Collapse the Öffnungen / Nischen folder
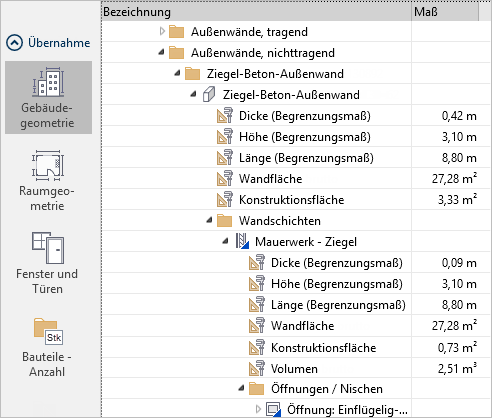The image size is (492, 418). coord(242,388)
